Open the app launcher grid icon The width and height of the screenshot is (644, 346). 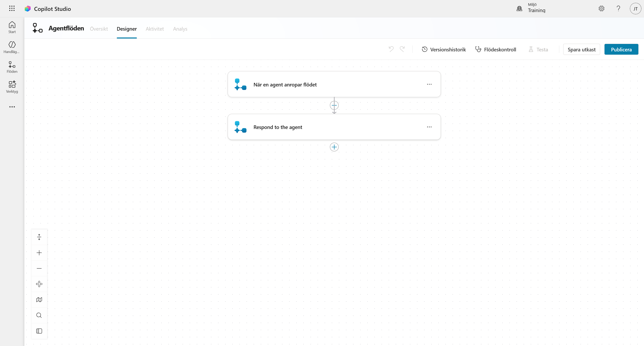tap(12, 8)
